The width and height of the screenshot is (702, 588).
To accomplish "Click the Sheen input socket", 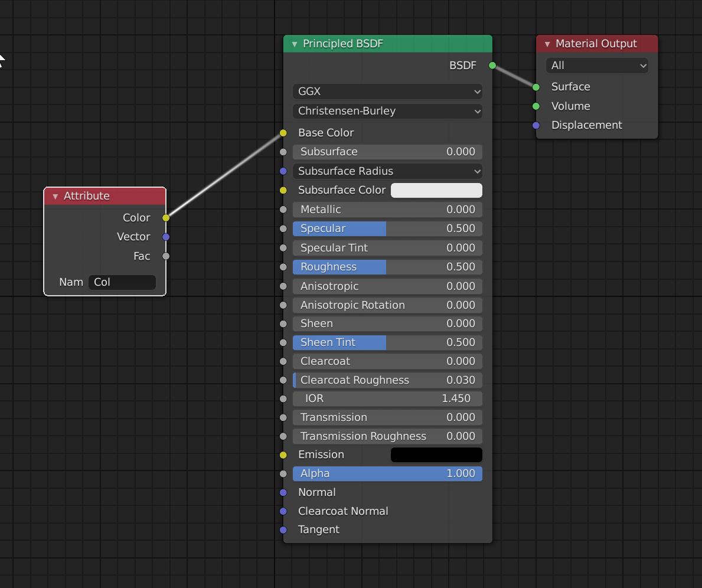I will click(283, 324).
